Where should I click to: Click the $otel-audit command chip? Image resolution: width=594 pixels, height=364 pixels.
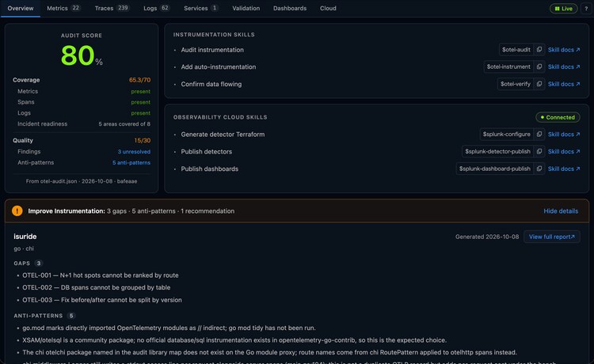(516, 50)
